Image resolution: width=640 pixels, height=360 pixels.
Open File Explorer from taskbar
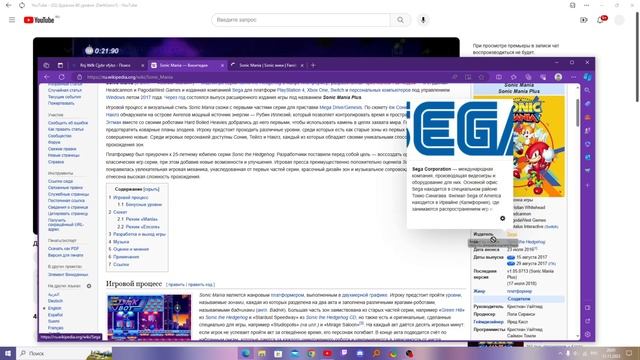262,353
